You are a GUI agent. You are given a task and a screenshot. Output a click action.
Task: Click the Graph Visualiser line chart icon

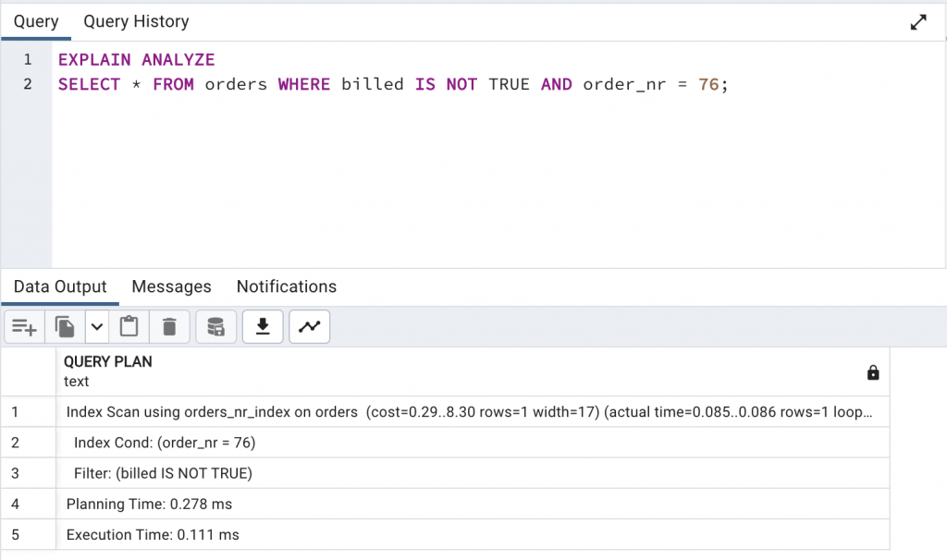[x=309, y=327]
